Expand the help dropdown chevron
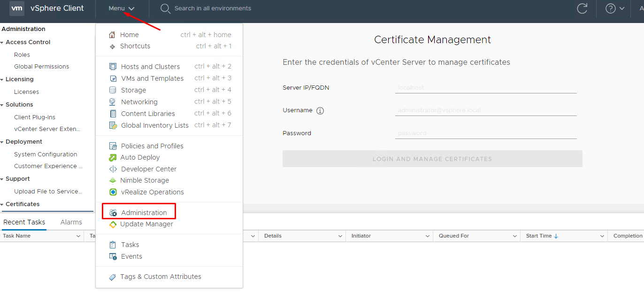Viewport: 644px width, 293px height. click(x=622, y=8)
